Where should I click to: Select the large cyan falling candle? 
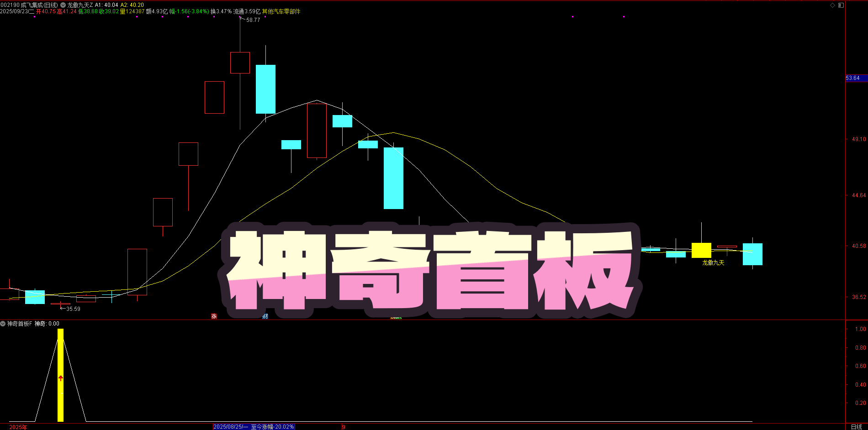[393, 178]
